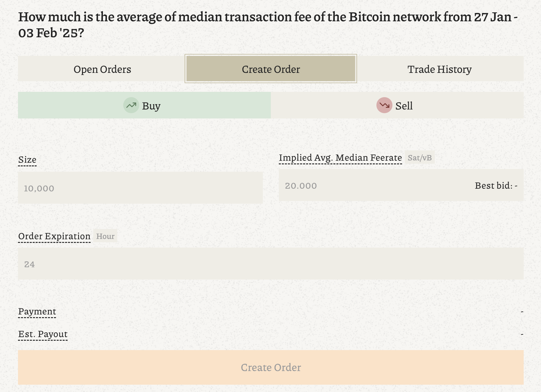541x392 pixels.
Task: Click the Payment label
Action: tap(37, 311)
